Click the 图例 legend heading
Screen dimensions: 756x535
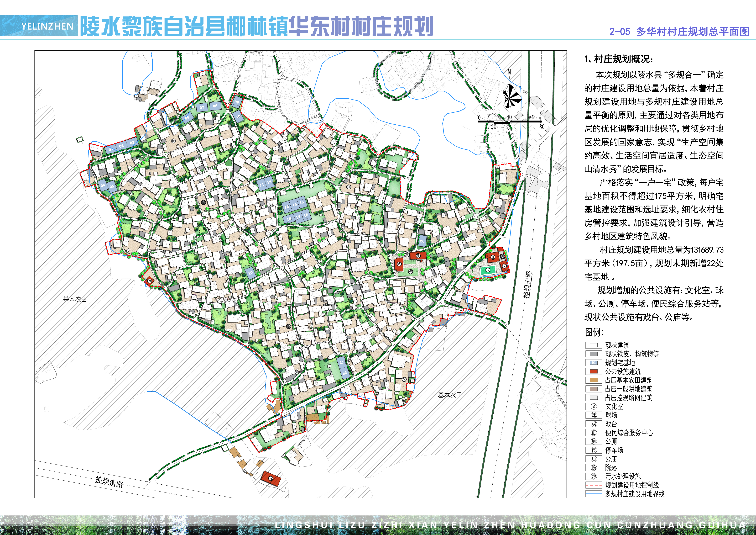(x=594, y=332)
